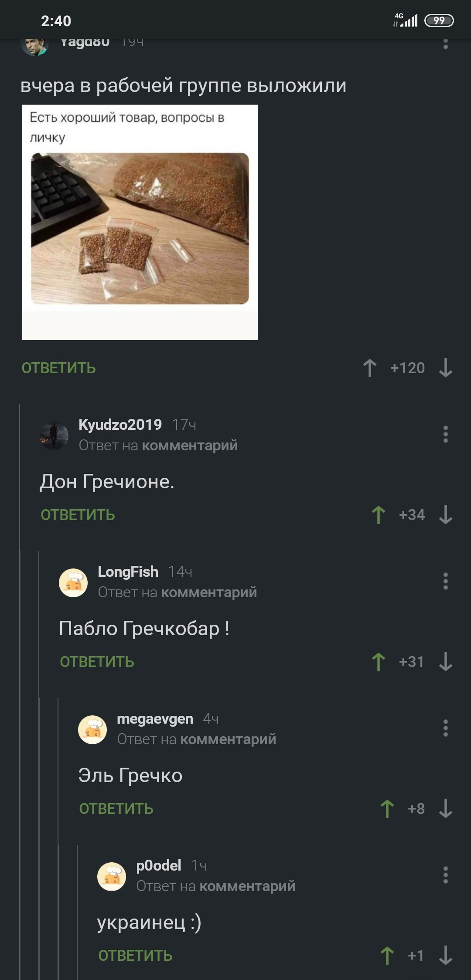Open options menu for Kyudzo2019's comment
The image size is (471, 980).
[445, 434]
